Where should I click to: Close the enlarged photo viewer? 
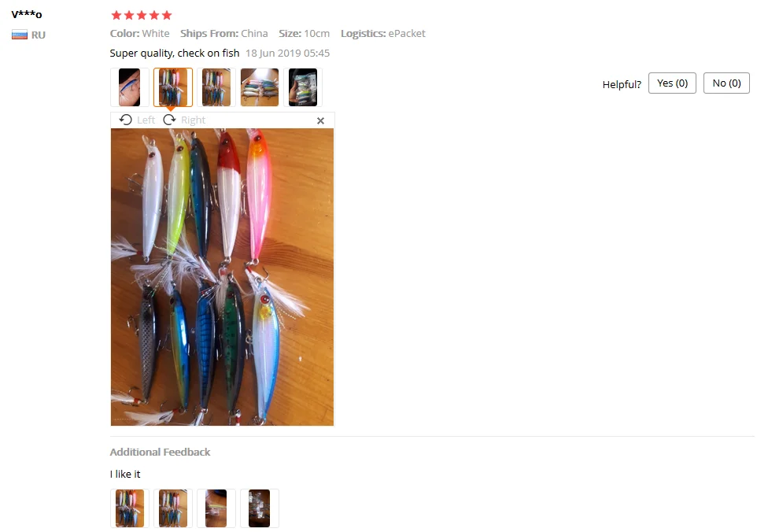(x=320, y=120)
